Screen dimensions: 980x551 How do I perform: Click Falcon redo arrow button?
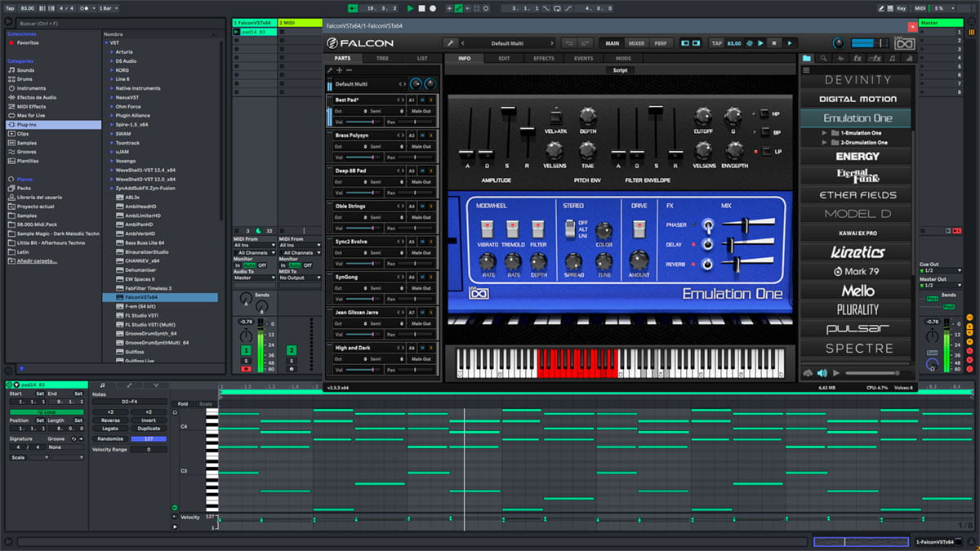click(x=586, y=43)
